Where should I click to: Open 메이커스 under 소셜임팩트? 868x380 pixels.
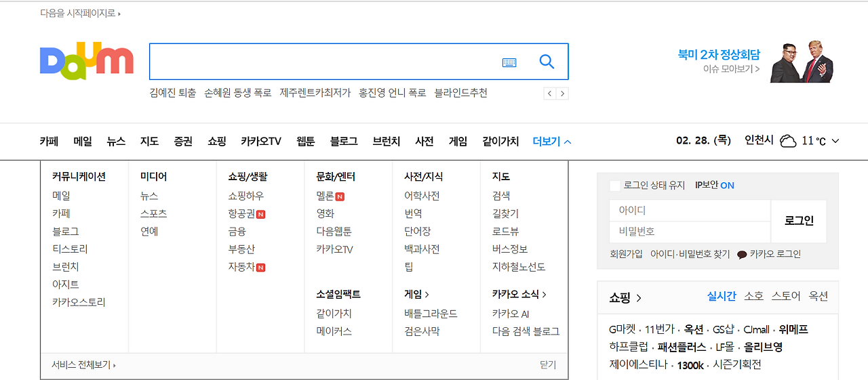pos(334,331)
